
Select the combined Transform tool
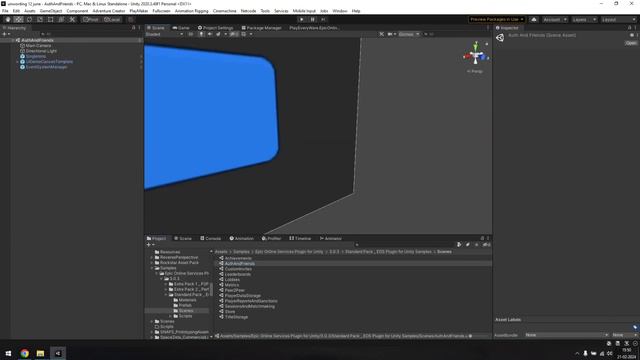click(x=61, y=19)
